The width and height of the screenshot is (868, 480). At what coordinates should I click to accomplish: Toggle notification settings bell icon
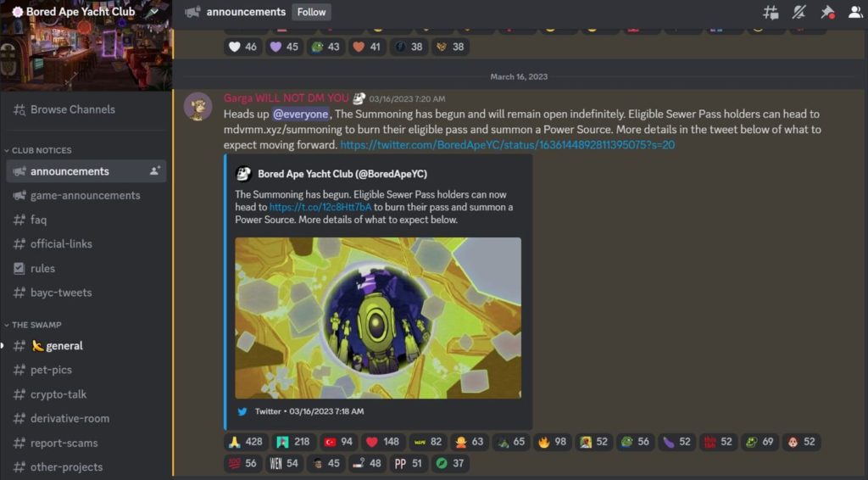798,12
